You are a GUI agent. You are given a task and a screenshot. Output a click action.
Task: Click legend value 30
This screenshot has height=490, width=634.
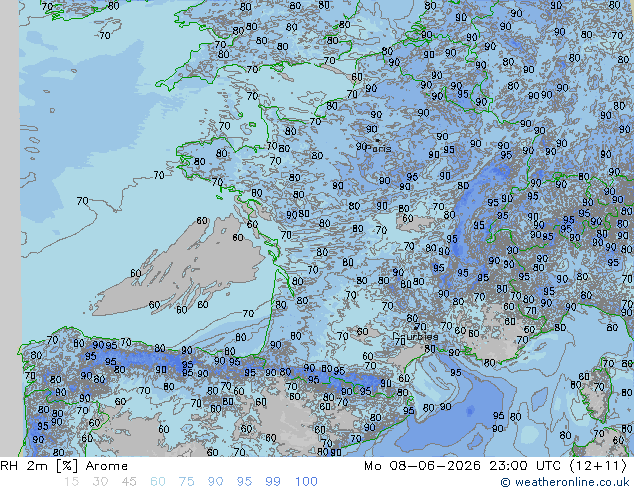pyautogui.click(x=100, y=482)
